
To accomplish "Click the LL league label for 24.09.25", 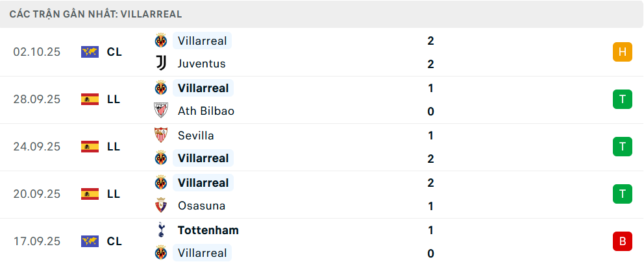I will point(114,147).
